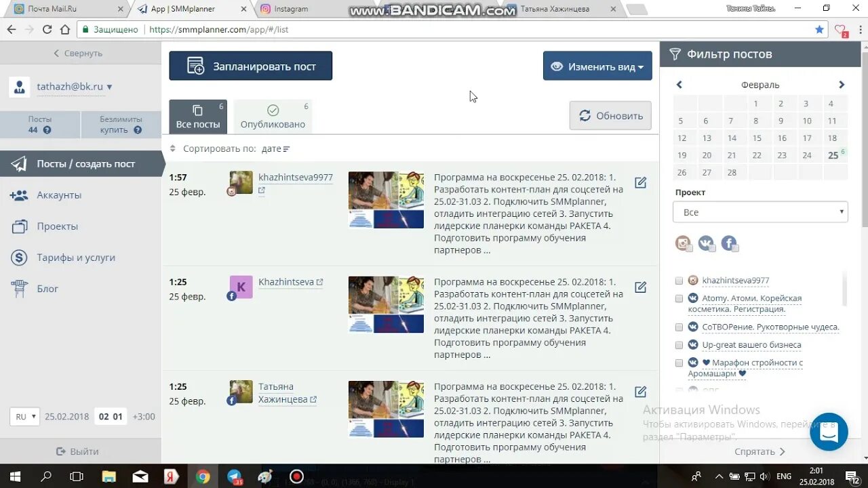Open the RU language dropdown
This screenshot has width=868, height=488.
(24, 416)
